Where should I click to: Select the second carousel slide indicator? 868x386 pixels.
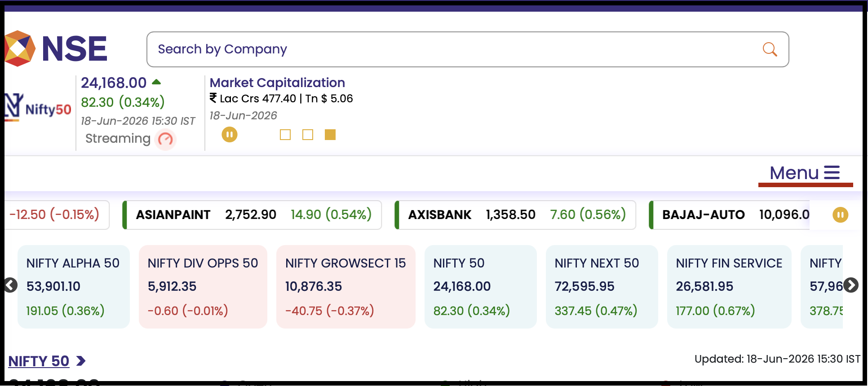tap(308, 135)
